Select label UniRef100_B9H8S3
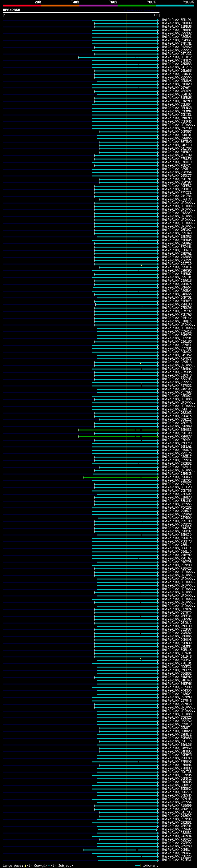Viewport: 197px width, 868px height. coord(176,430)
